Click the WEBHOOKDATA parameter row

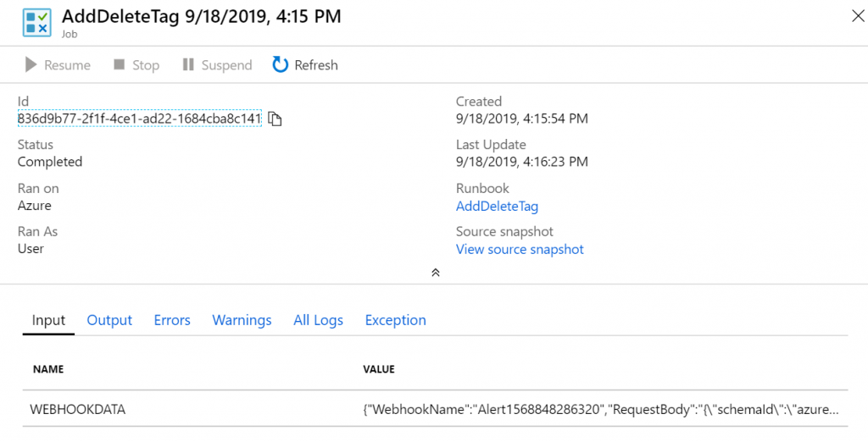click(435, 409)
